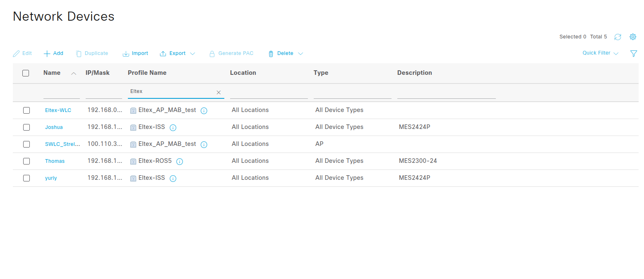Toggle the select-all header checkbox
This screenshot has height=279, width=644.
coord(26,73)
